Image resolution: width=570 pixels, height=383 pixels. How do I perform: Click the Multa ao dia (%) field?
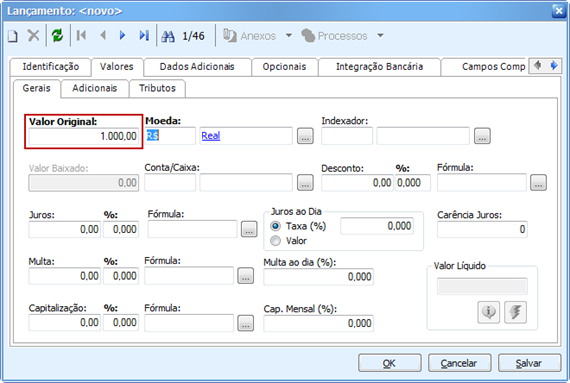pyautogui.click(x=318, y=277)
